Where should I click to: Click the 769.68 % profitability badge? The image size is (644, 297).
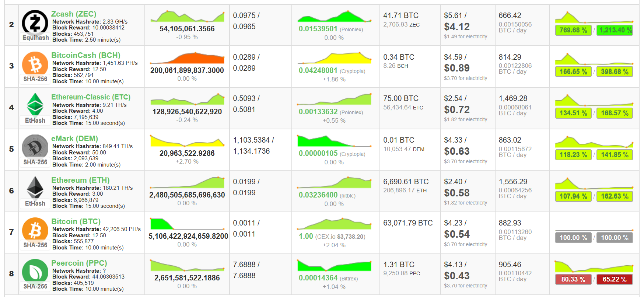click(573, 30)
